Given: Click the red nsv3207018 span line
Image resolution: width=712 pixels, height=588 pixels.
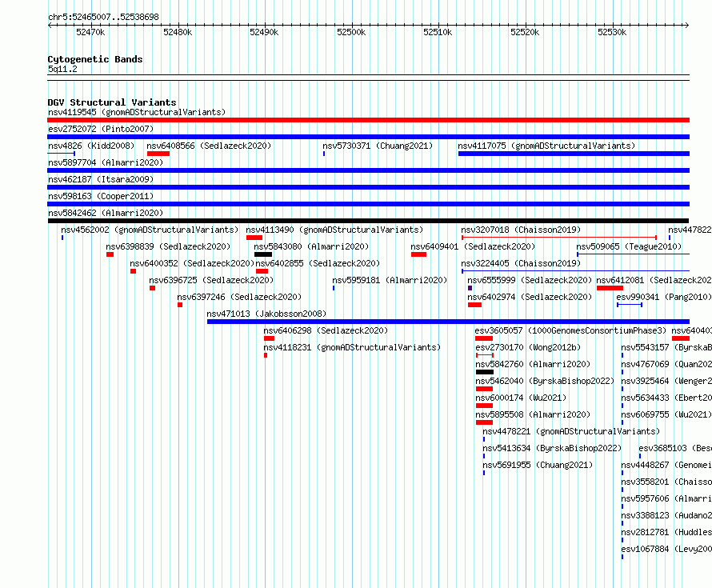Looking at the screenshot, I should [559, 238].
